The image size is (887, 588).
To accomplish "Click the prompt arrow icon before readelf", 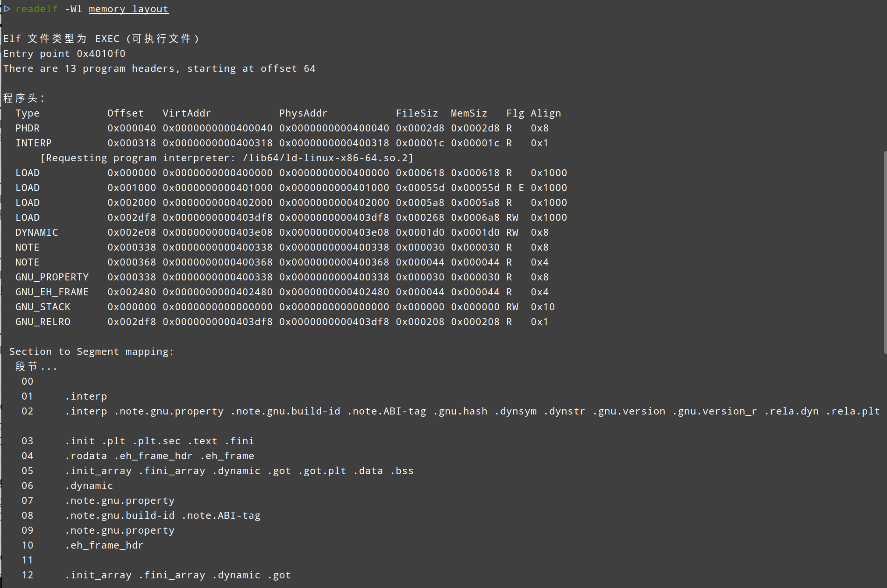I will (7, 9).
